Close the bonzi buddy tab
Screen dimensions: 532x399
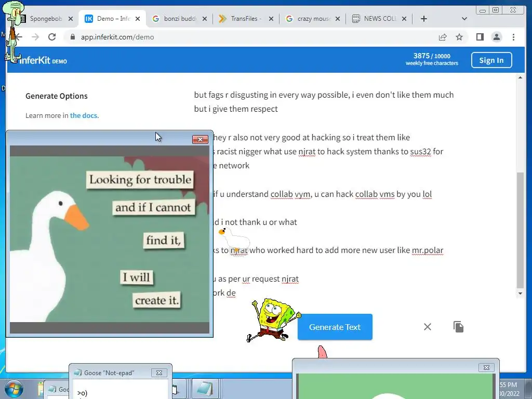point(205,19)
